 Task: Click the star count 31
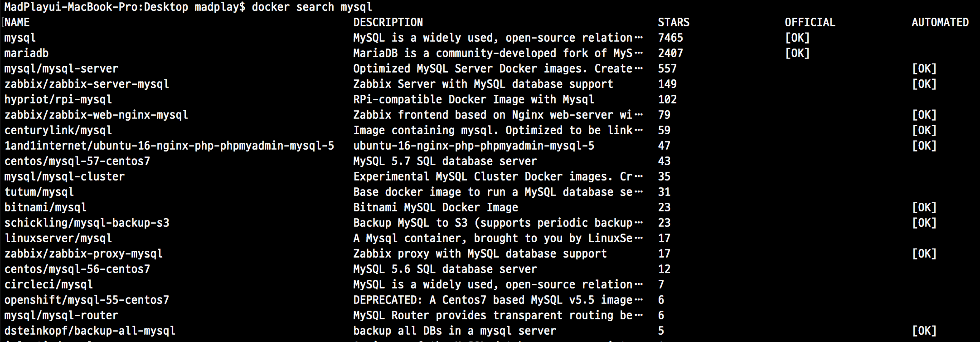(664, 192)
